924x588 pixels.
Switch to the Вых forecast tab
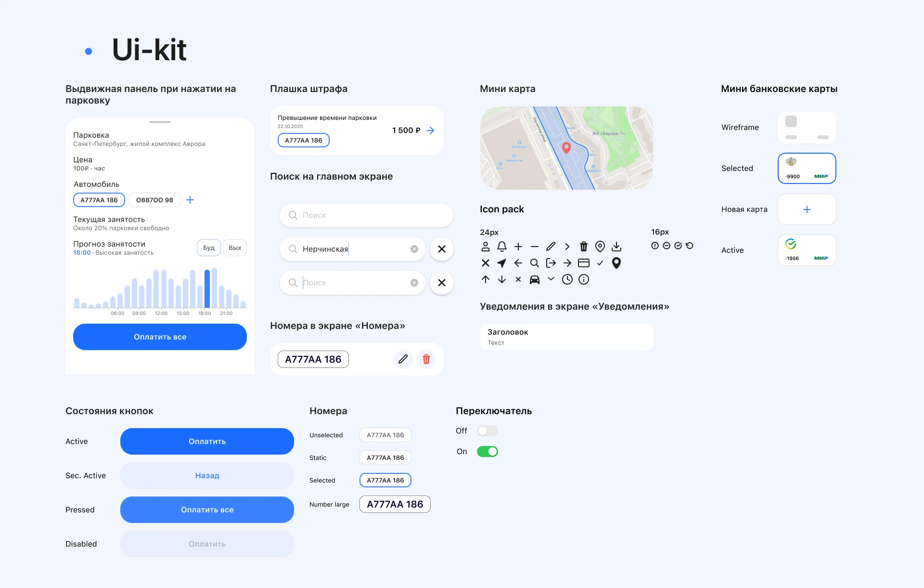tap(235, 248)
